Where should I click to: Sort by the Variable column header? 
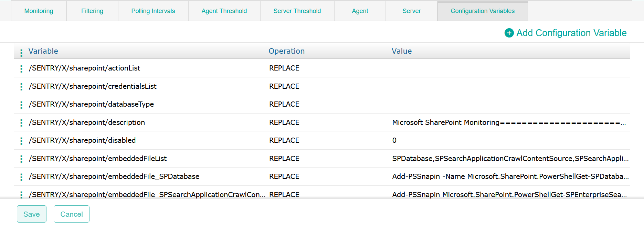43,51
